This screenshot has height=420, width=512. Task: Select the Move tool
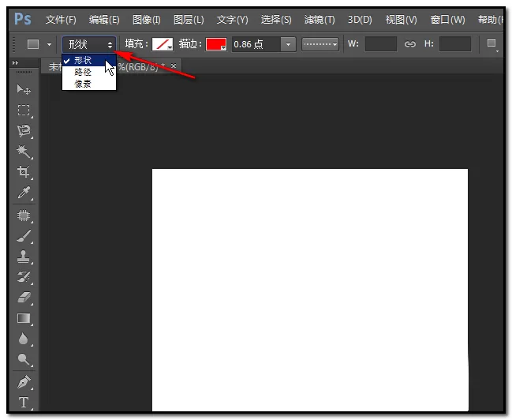tap(24, 89)
